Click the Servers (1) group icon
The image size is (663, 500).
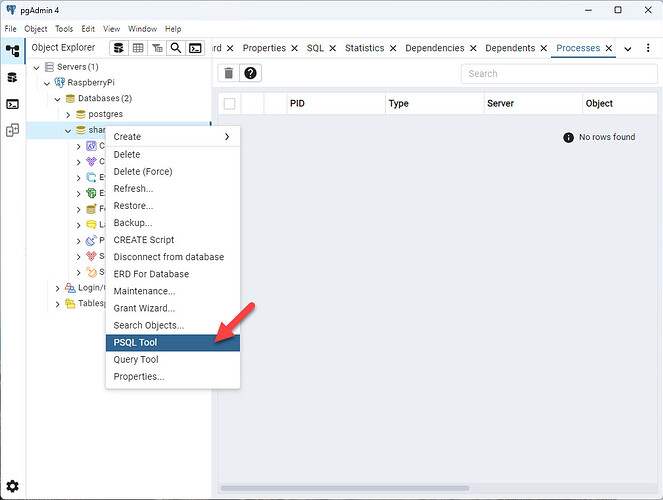(x=49, y=67)
